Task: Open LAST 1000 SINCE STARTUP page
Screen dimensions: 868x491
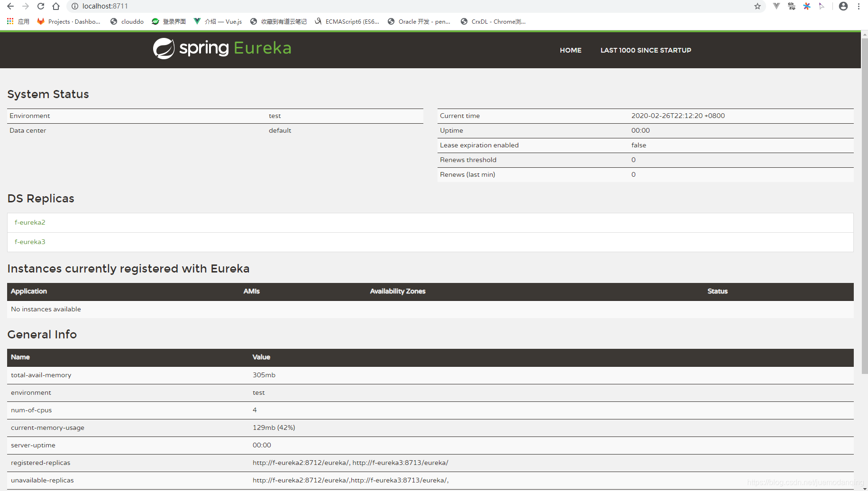Action: 646,50
